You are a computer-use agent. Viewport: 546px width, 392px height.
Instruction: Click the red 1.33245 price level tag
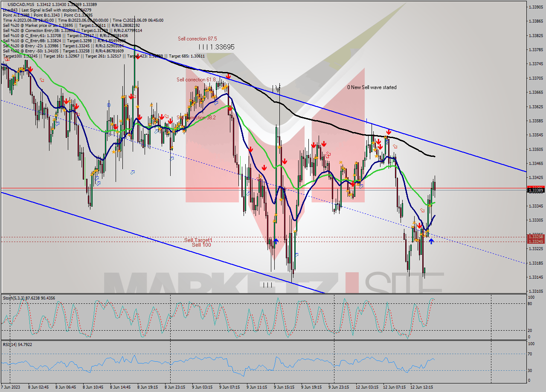pyautogui.click(x=536, y=241)
